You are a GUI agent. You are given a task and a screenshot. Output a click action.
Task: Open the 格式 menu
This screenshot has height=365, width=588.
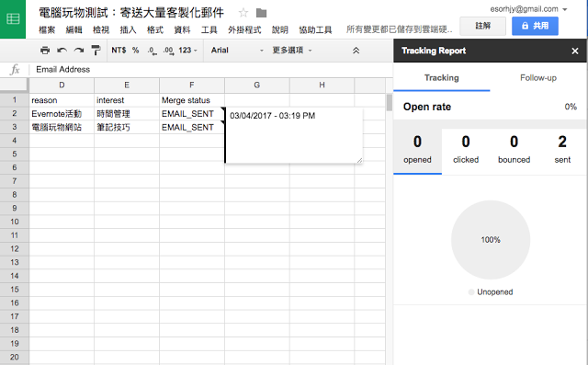(155, 30)
